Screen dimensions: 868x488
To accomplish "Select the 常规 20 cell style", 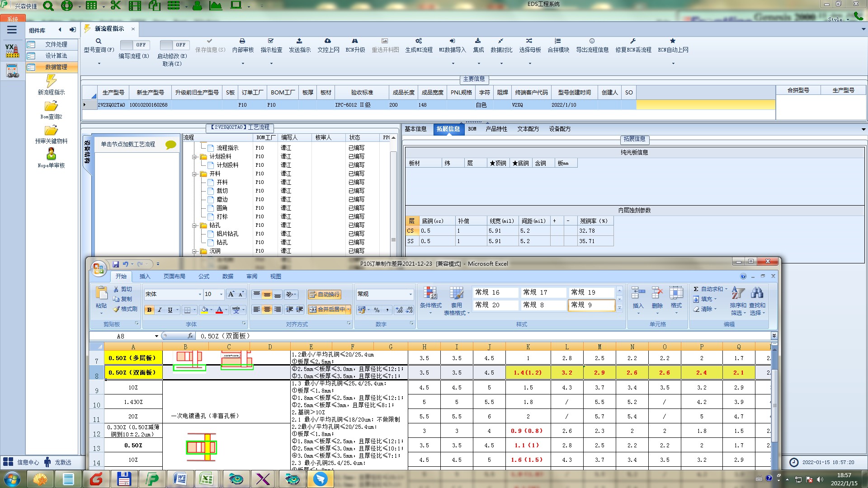I will click(495, 305).
